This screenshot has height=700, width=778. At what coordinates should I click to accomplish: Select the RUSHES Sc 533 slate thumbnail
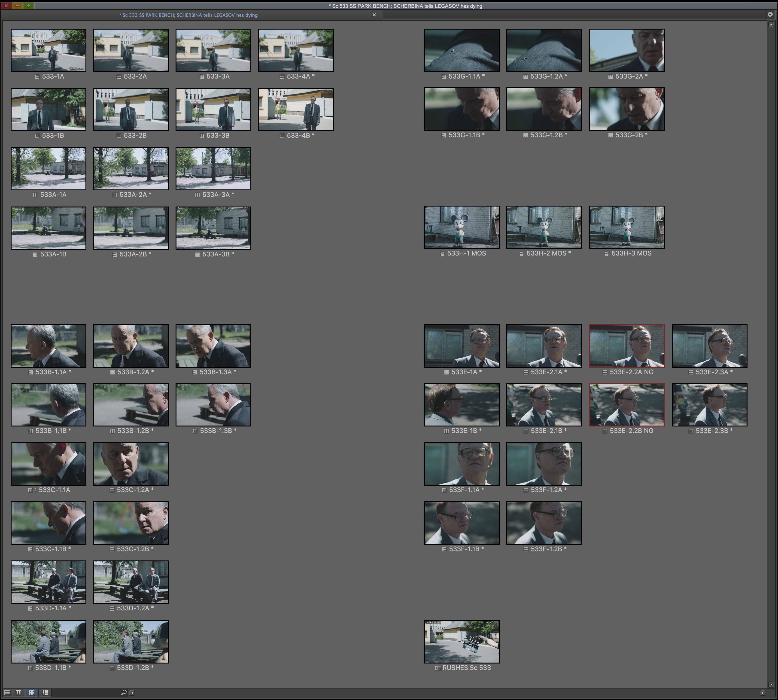[462, 642]
